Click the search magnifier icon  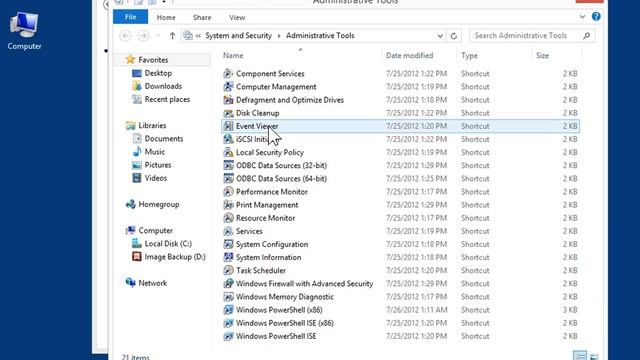point(587,36)
